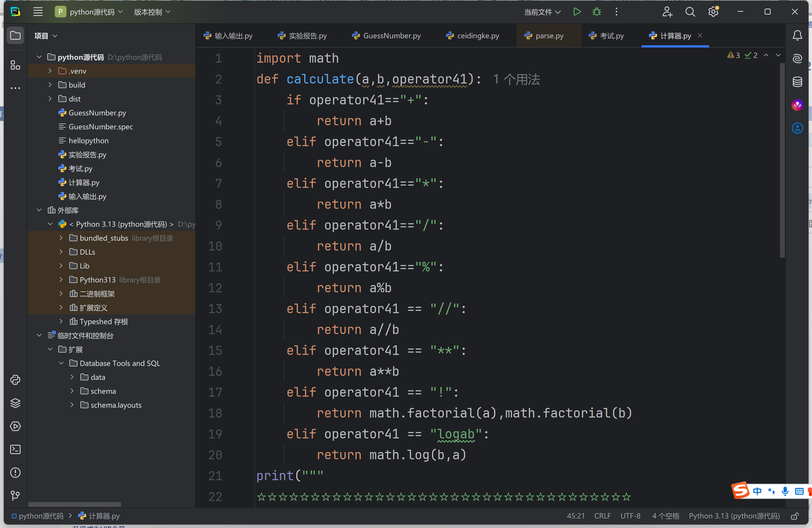
Task: Open the Python Console tool window
Action: (15, 380)
